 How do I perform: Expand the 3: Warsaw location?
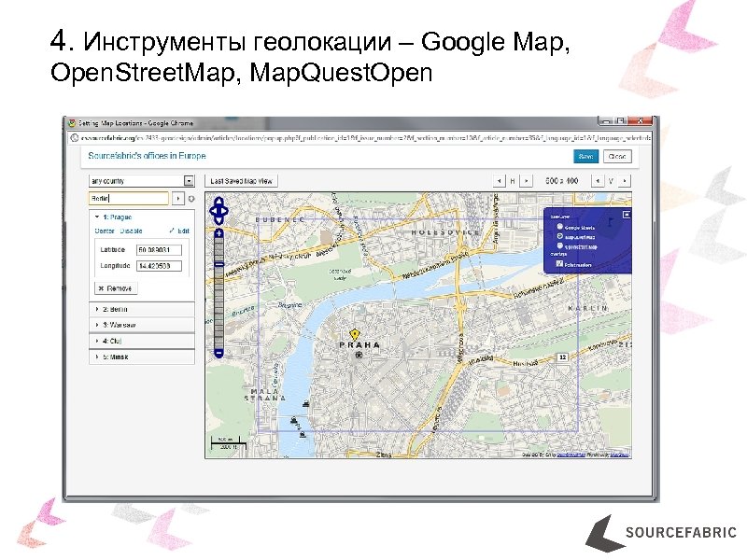coord(142,325)
